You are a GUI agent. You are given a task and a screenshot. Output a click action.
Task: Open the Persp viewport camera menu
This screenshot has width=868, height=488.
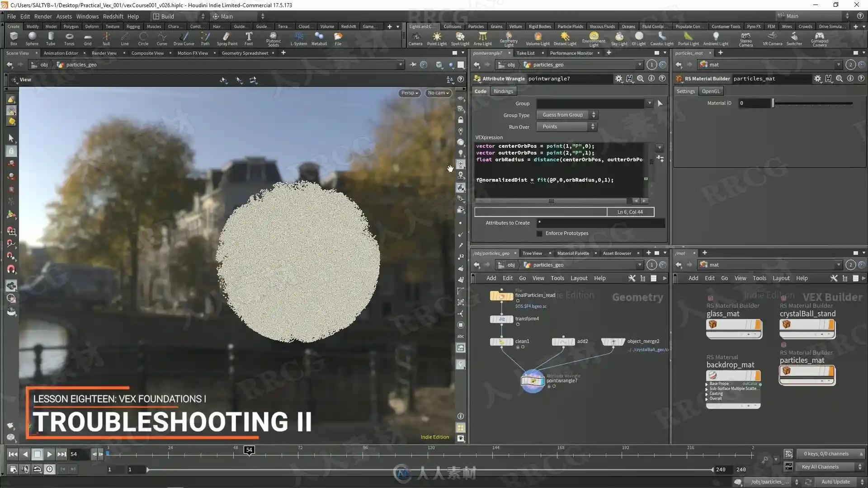[410, 93]
